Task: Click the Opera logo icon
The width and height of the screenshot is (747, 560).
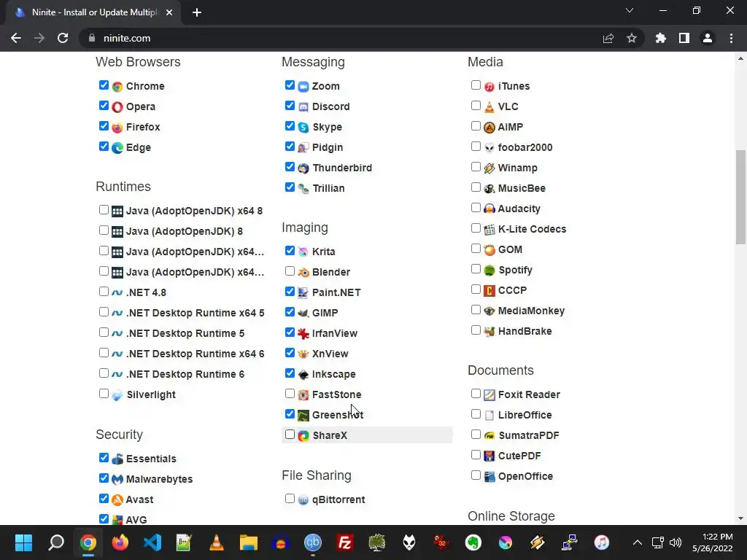Action: [x=117, y=107]
